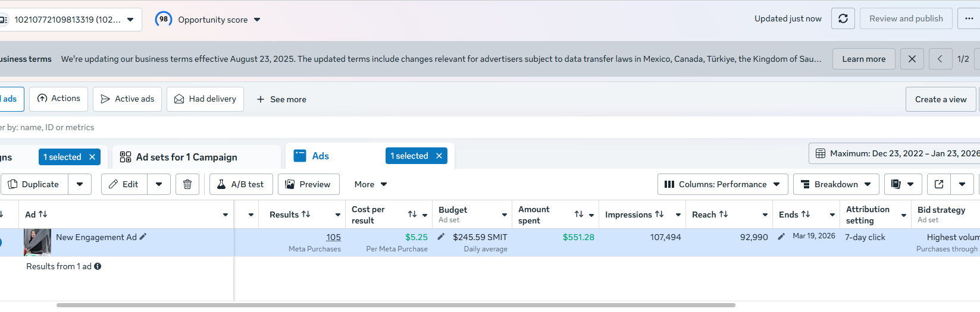Dismiss the business terms banner
This screenshot has height=312, width=980.
[912, 59]
